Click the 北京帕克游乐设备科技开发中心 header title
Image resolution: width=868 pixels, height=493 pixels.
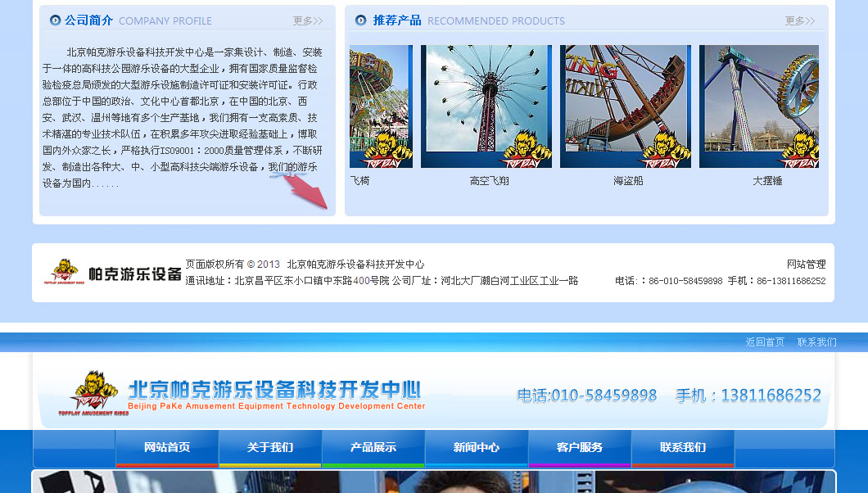[x=274, y=390]
